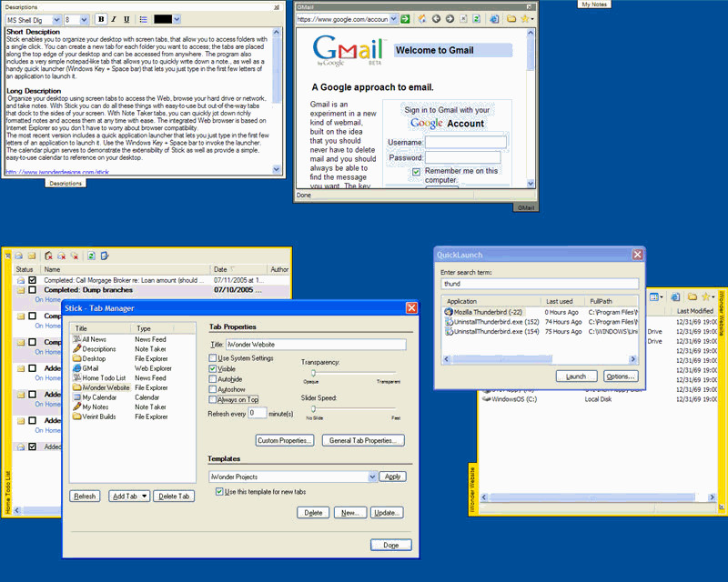Apply Underline formatting in note toolbar
The height and width of the screenshot is (582, 728).
(126, 19)
